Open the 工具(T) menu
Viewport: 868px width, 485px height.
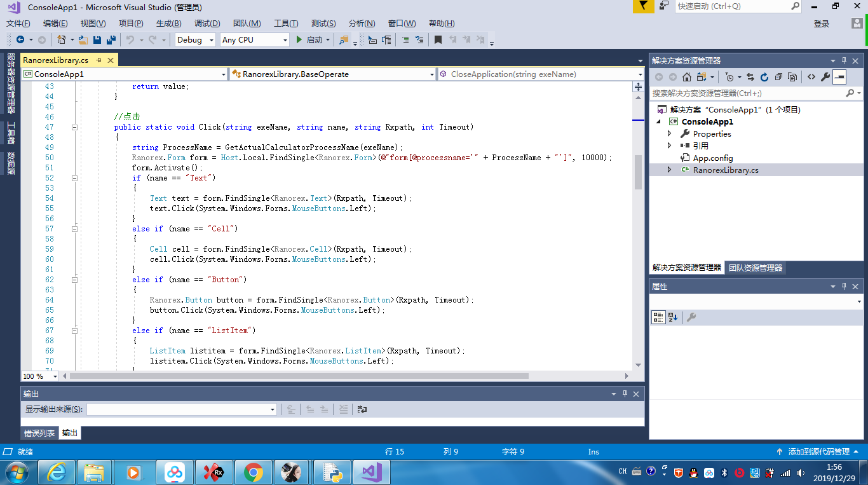(286, 24)
